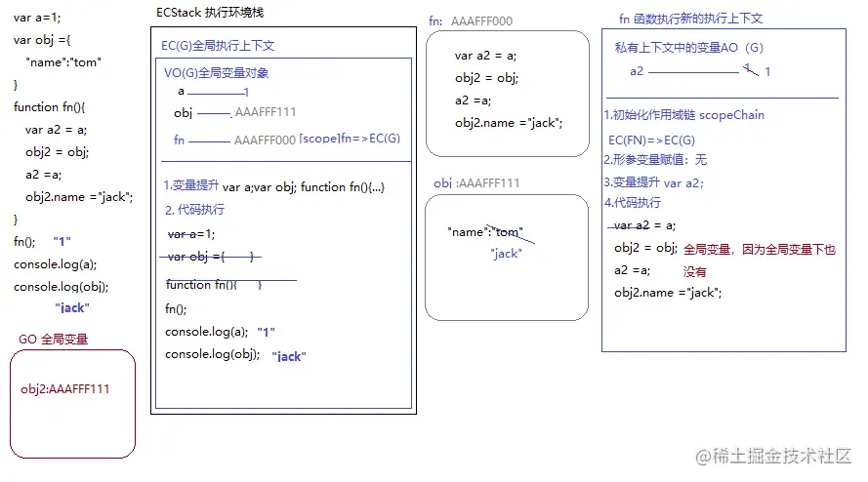Select struck-through 'var obj ={ }' line
Screen dimensions: 868x482
[x=210, y=257]
